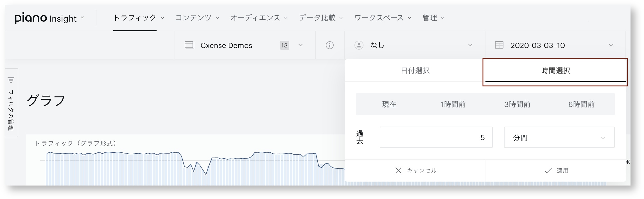The height and width of the screenshot is (199, 644).
Task: Open the なし segment dropdown
Action: click(470, 45)
